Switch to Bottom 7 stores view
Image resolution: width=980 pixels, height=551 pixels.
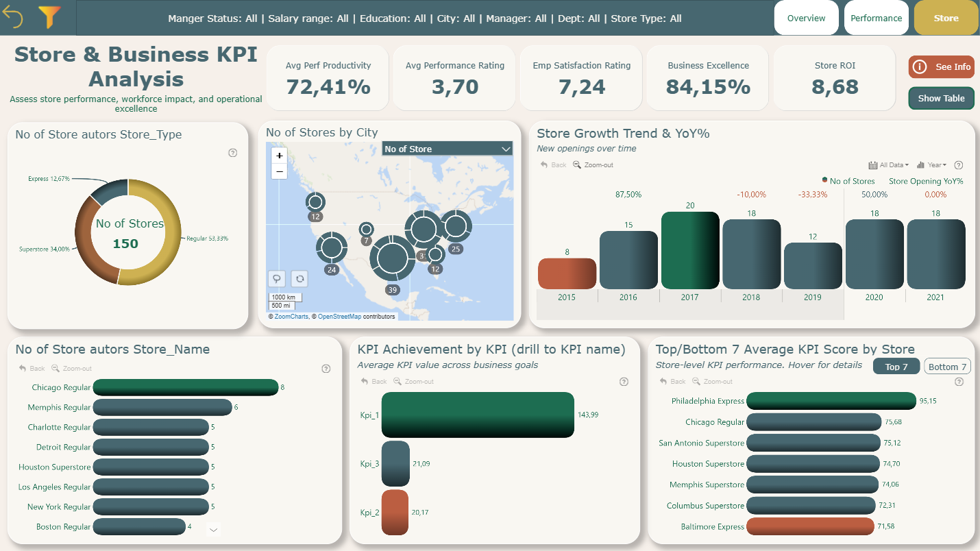948,367
